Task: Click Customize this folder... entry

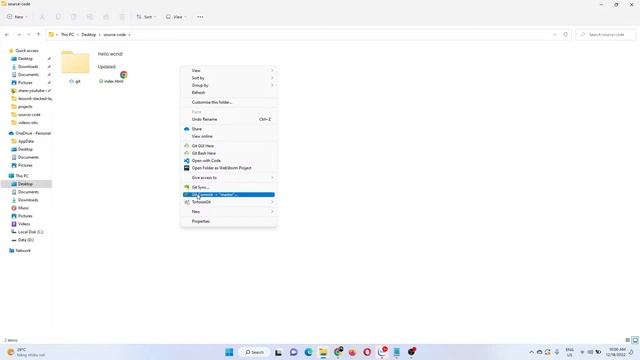Action: [229, 102]
